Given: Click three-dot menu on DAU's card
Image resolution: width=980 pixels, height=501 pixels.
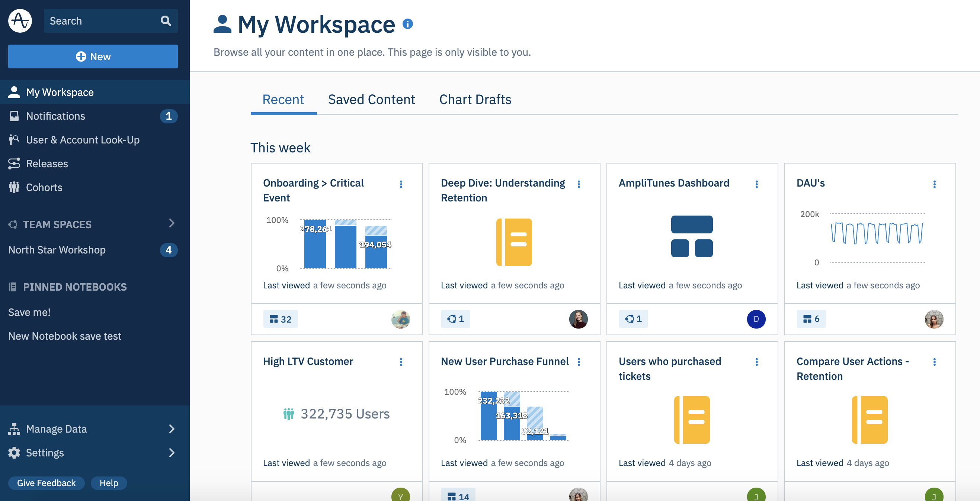Looking at the screenshot, I should click(935, 184).
